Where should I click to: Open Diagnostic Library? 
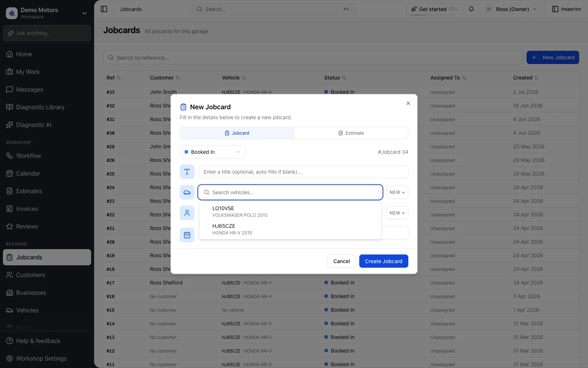click(x=47, y=107)
